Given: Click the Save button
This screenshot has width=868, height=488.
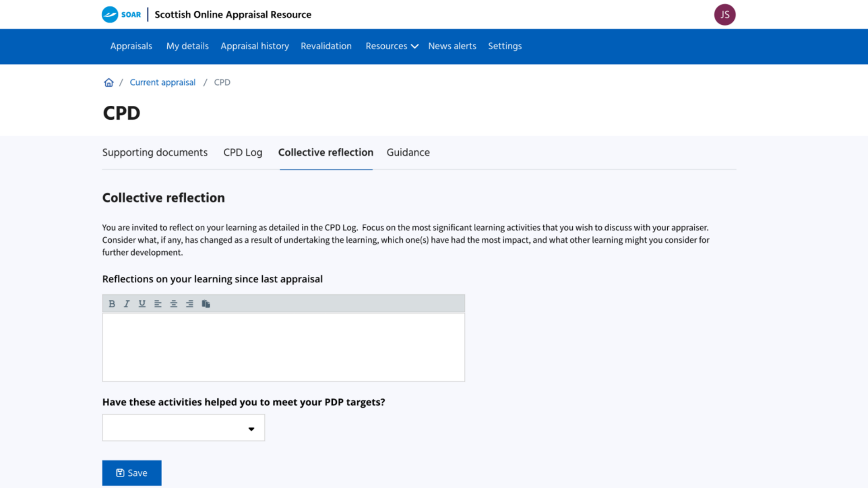Looking at the screenshot, I should tap(132, 473).
